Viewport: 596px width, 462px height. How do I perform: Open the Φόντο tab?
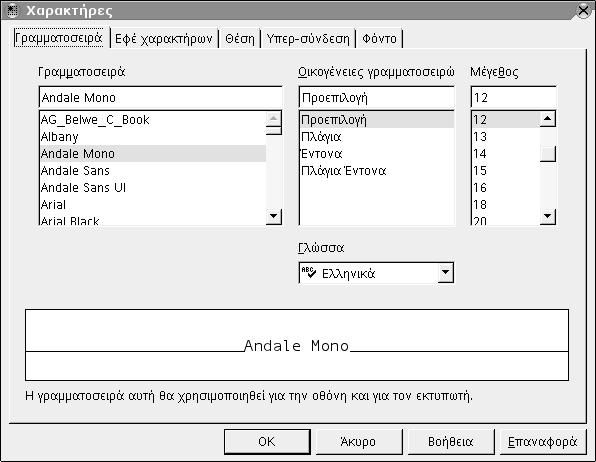click(x=379, y=39)
